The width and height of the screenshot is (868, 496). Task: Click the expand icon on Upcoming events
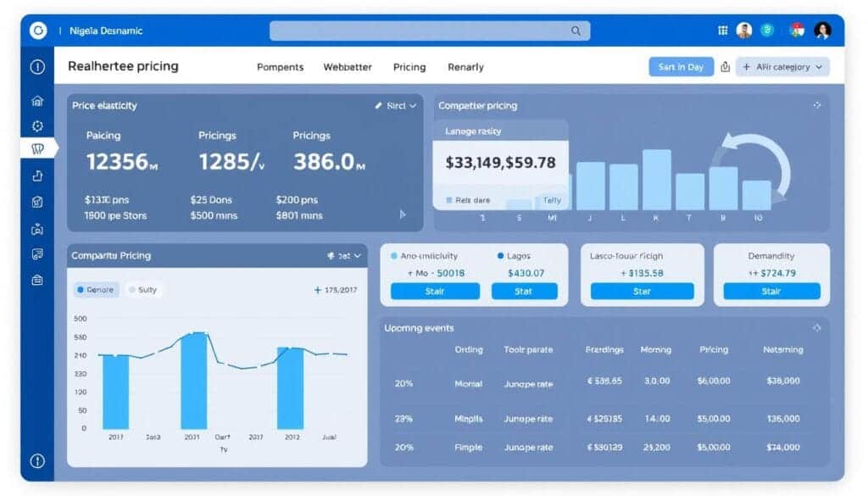pos(817,328)
